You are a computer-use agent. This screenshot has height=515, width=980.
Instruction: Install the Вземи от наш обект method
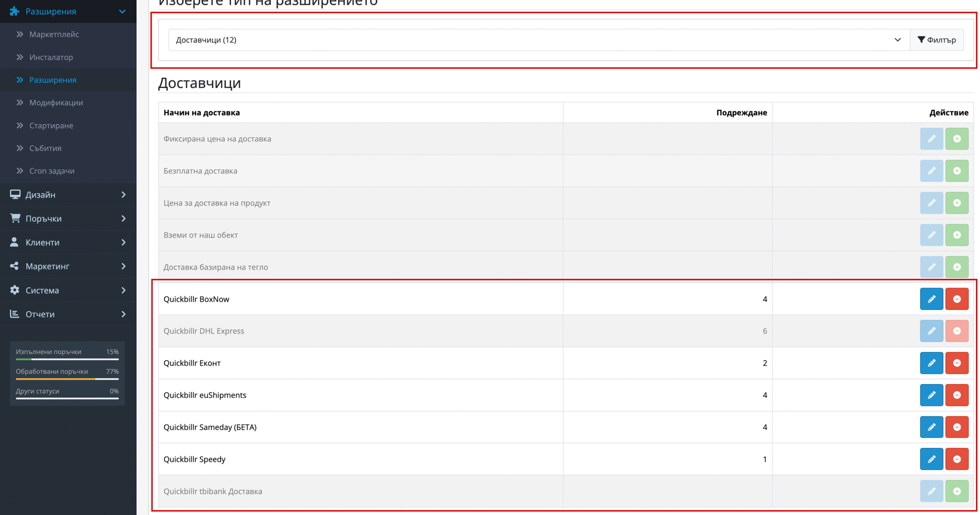pyautogui.click(x=956, y=235)
